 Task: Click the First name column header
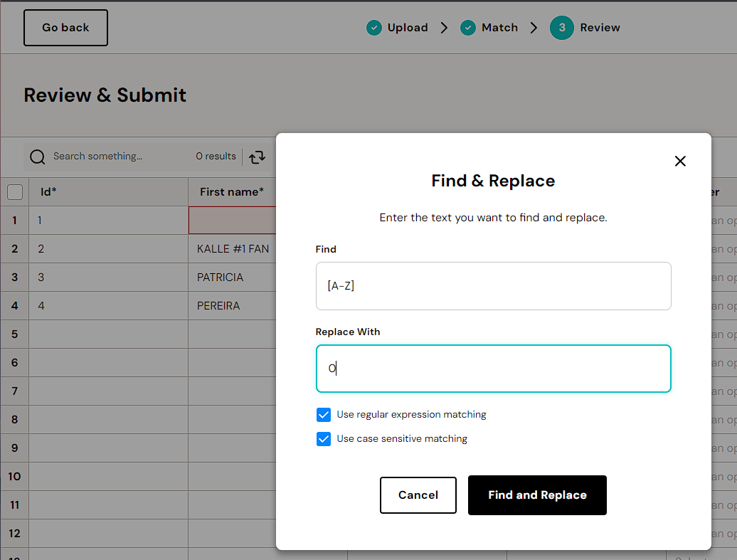tap(232, 192)
